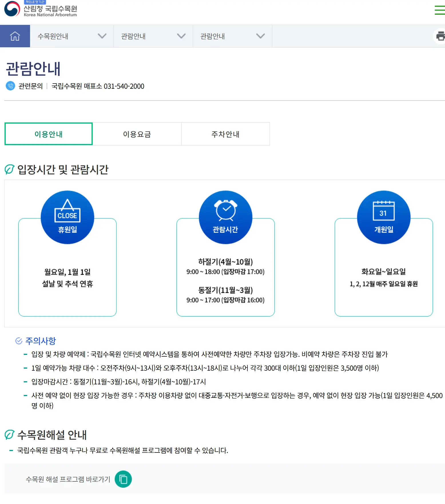The height and width of the screenshot is (504, 445).
Task: Click the phone inquiry icon
Action: pyautogui.click(x=11, y=86)
